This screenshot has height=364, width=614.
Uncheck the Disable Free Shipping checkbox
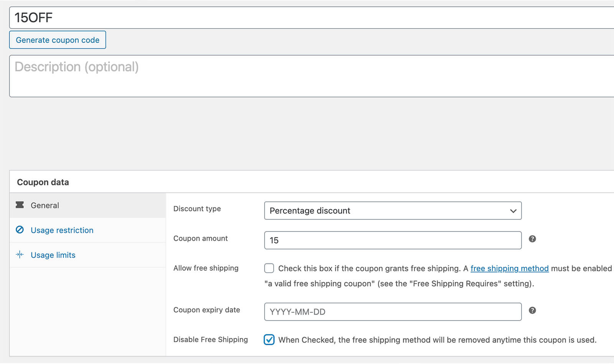click(x=269, y=340)
